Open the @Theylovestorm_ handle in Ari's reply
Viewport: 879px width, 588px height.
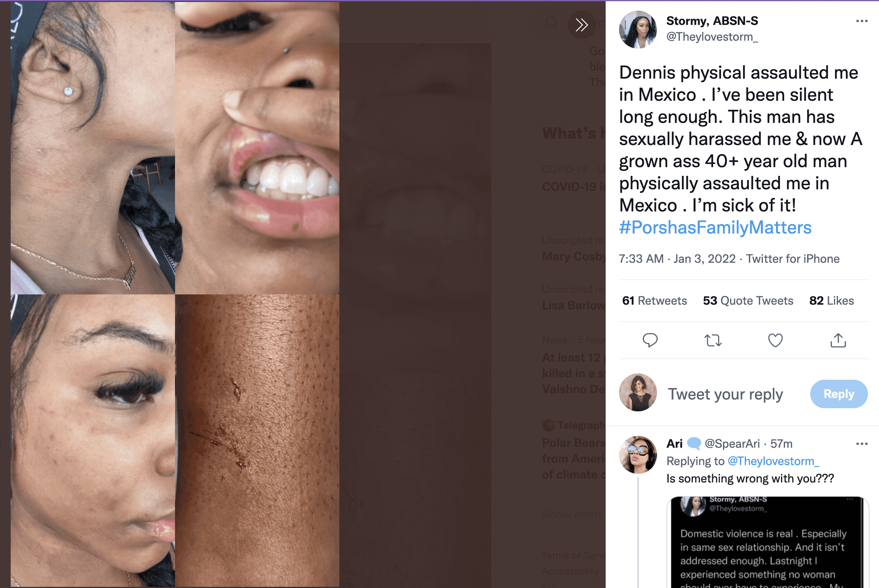(773, 461)
